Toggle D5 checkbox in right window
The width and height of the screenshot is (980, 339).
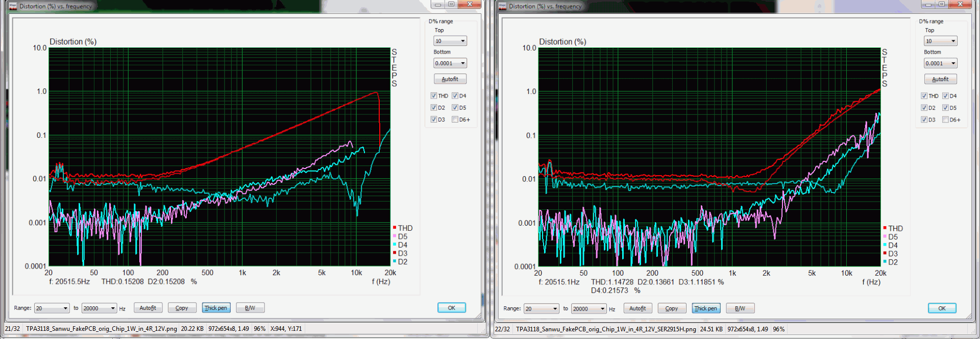point(945,108)
